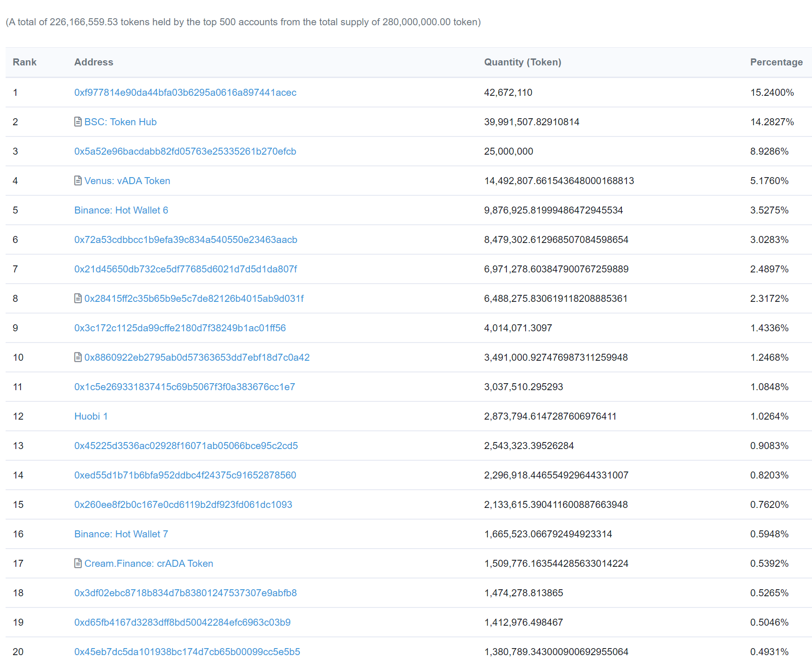Select percentage 3.0283%

(x=769, y=240)
